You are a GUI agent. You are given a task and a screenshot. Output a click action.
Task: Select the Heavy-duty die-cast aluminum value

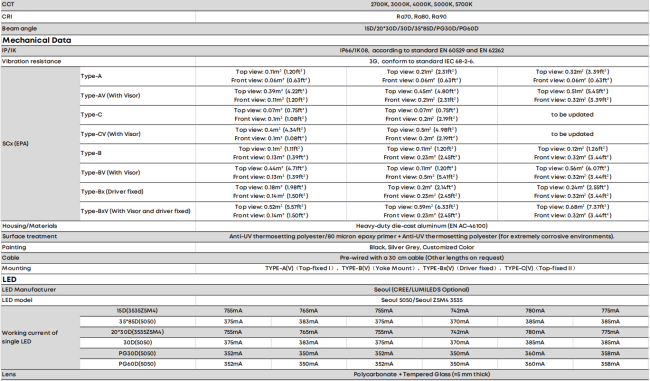click(422, 226)
